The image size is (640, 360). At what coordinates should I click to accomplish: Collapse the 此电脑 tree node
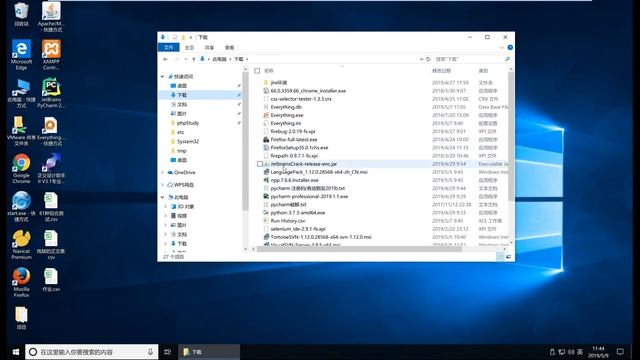[162, 197]
